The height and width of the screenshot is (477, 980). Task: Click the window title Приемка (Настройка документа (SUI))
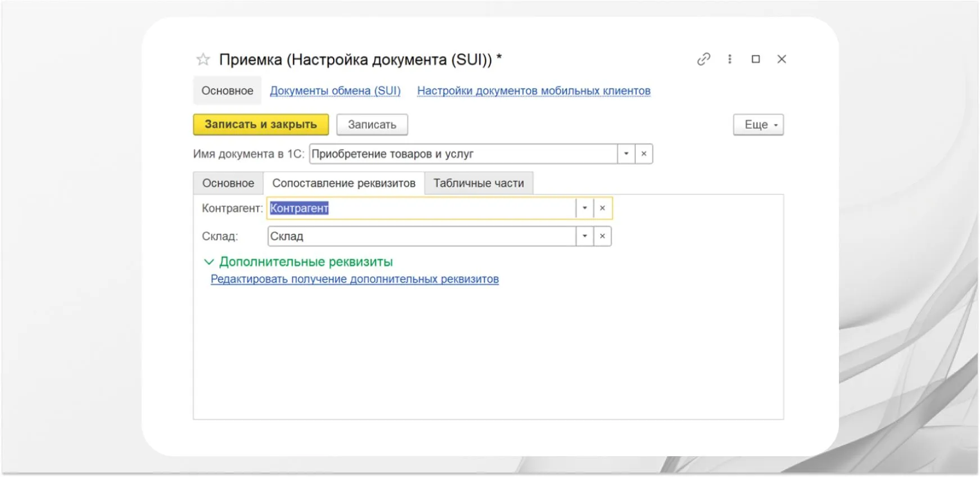tap(360, 60)
